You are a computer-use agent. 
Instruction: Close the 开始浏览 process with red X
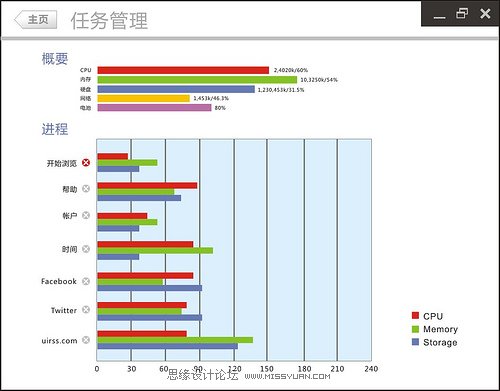tap(86, 163)
